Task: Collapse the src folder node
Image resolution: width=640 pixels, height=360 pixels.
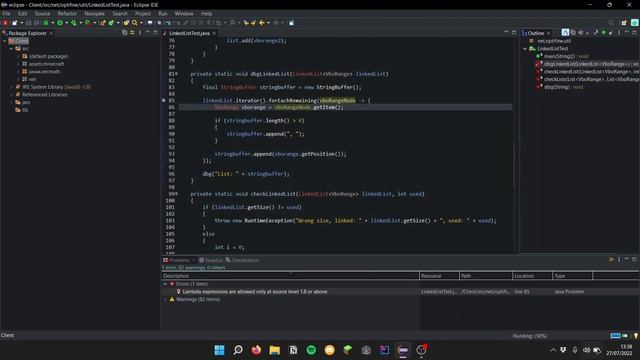Action: (x=11, y=49)
